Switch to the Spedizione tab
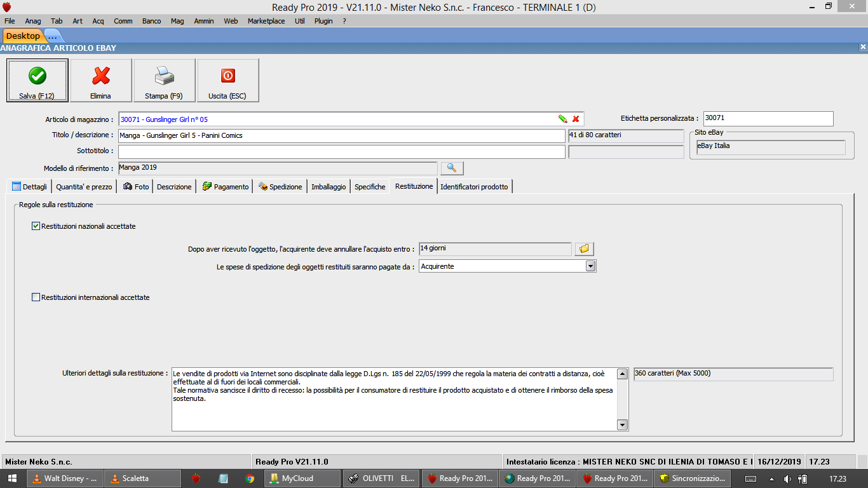This screenshot has height=488, width=868. [280, 187]
